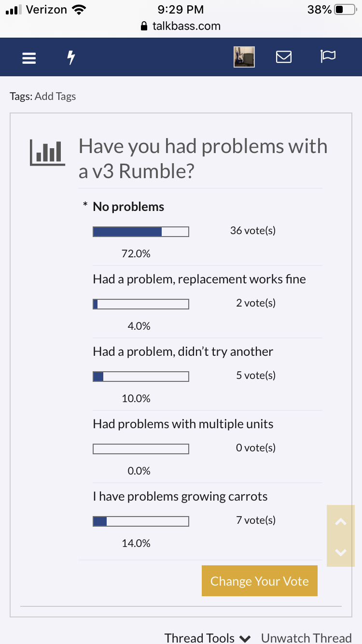
Task: Jump up using the up-arrow scroll button
Action: 341,521
